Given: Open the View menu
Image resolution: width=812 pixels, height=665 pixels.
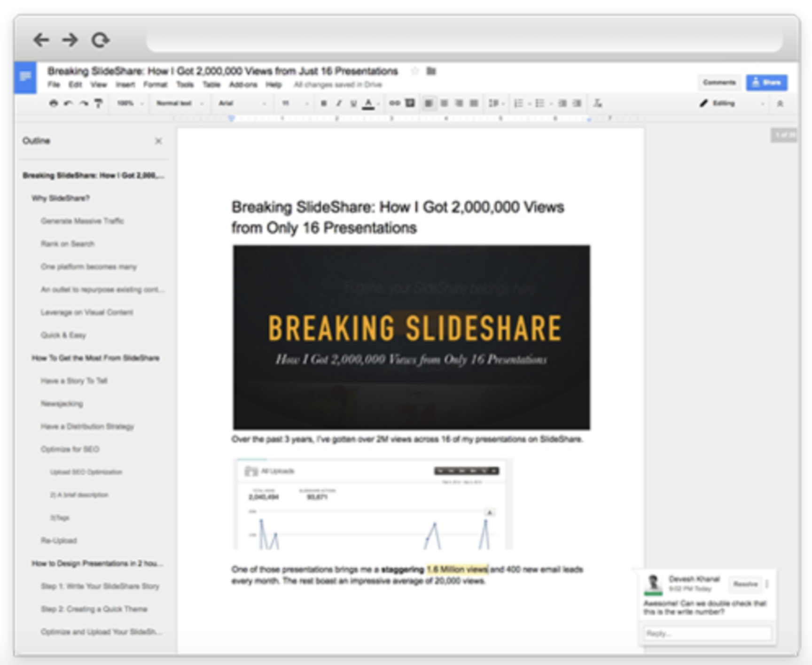Looking at the screenshot, I should point(99,85).
